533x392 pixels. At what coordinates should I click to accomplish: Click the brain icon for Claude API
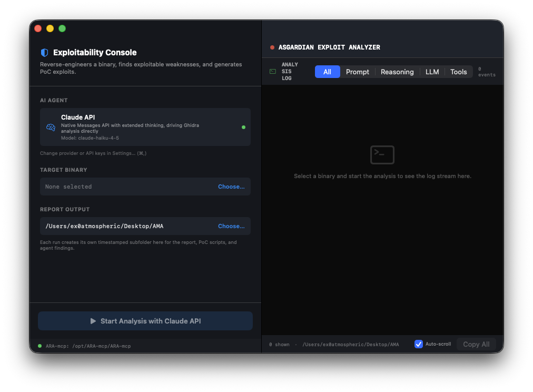tap(51, 127)
